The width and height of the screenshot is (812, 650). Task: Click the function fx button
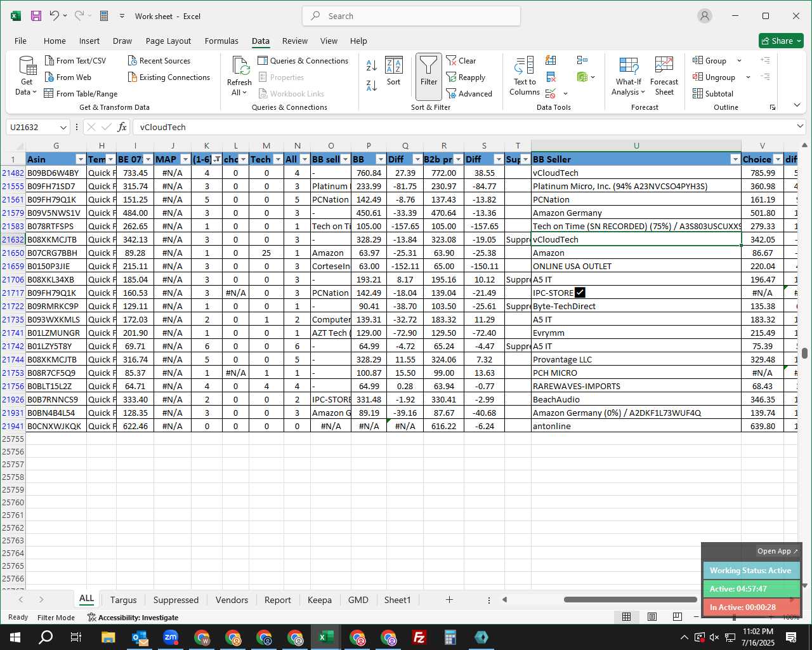(122, 127)
